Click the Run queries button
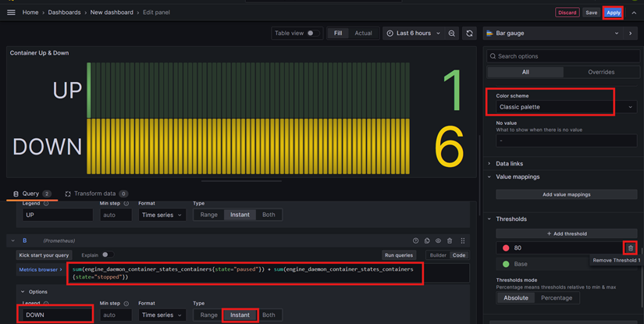The width and height of the screenshot is (644, 324). click(x=398, y=255)
